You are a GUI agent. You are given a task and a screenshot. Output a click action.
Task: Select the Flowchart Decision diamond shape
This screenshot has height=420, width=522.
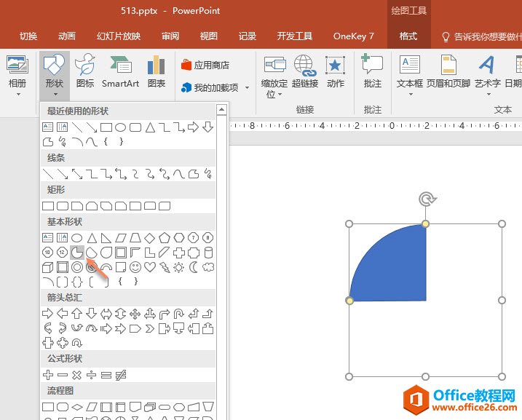77,407
